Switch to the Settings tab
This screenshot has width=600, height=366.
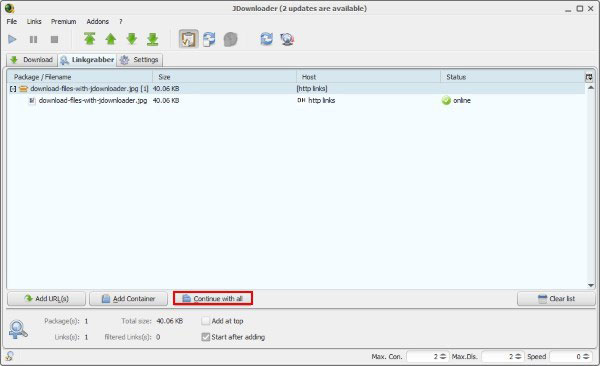click(140, 60)
